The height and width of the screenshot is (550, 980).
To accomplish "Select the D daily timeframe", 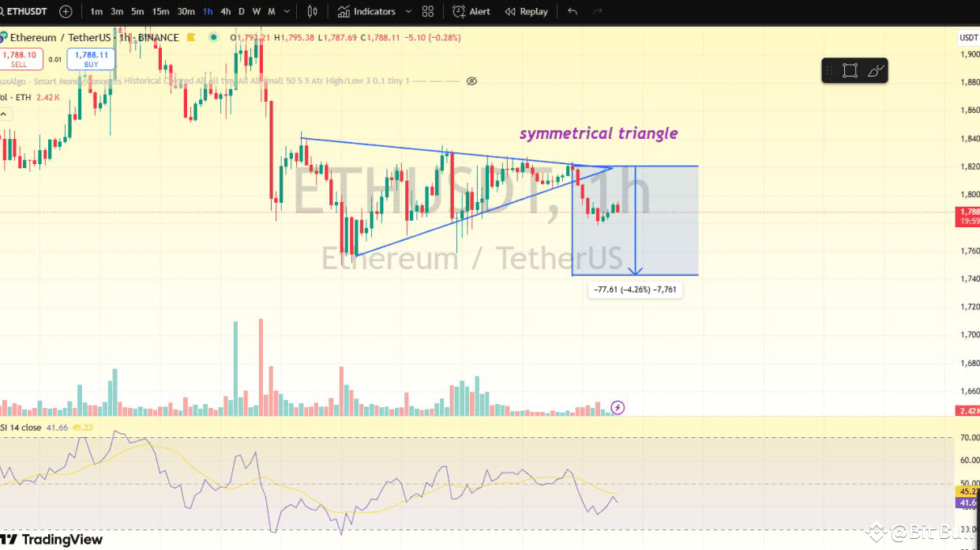I will tap(241, 11).
